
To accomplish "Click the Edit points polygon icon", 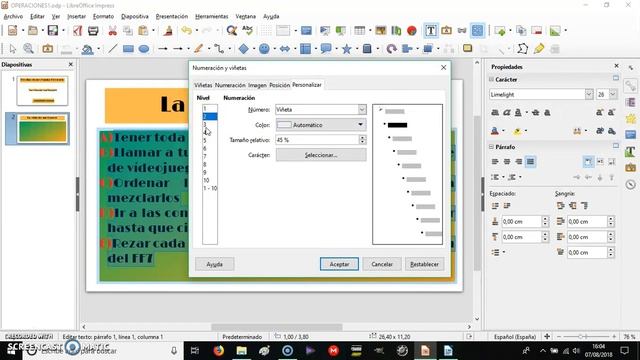I will [522, 49].
